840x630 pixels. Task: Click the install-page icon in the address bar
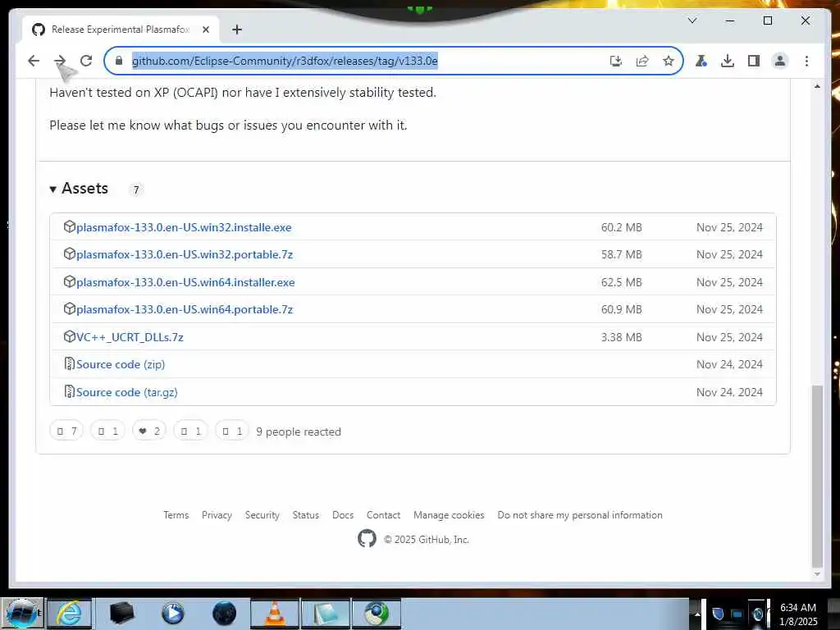pyautogui.click(x=616, y=61)
